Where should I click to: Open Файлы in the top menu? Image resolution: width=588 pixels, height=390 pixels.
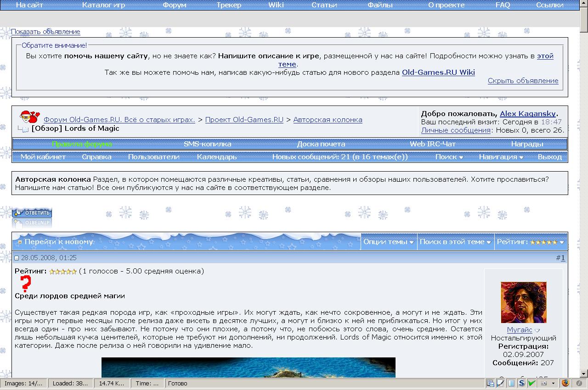coord(380,5)
